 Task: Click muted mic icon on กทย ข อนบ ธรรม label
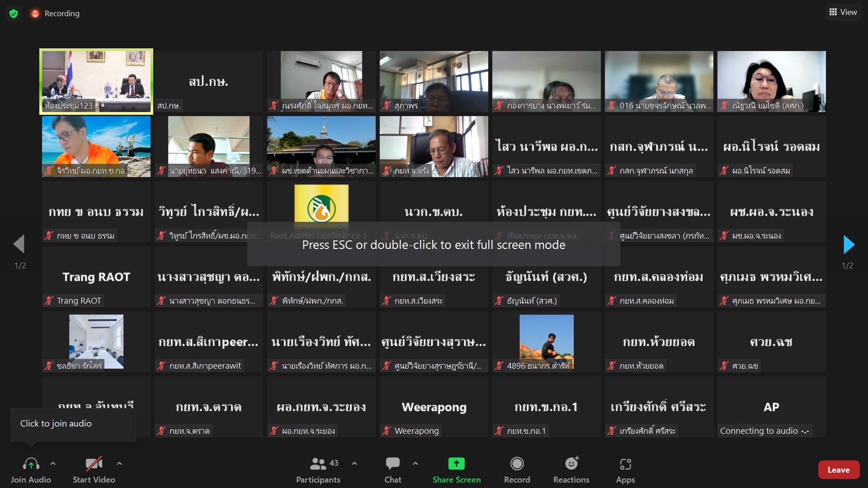49,235
